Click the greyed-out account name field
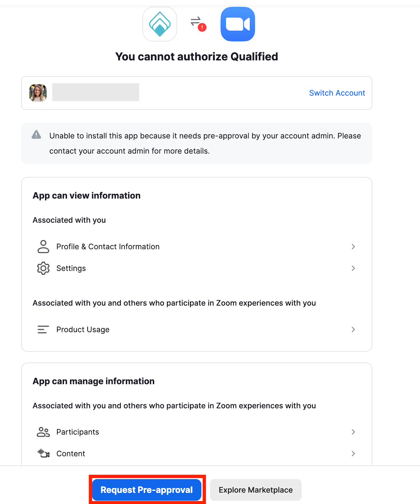 (x=96, y=92)
